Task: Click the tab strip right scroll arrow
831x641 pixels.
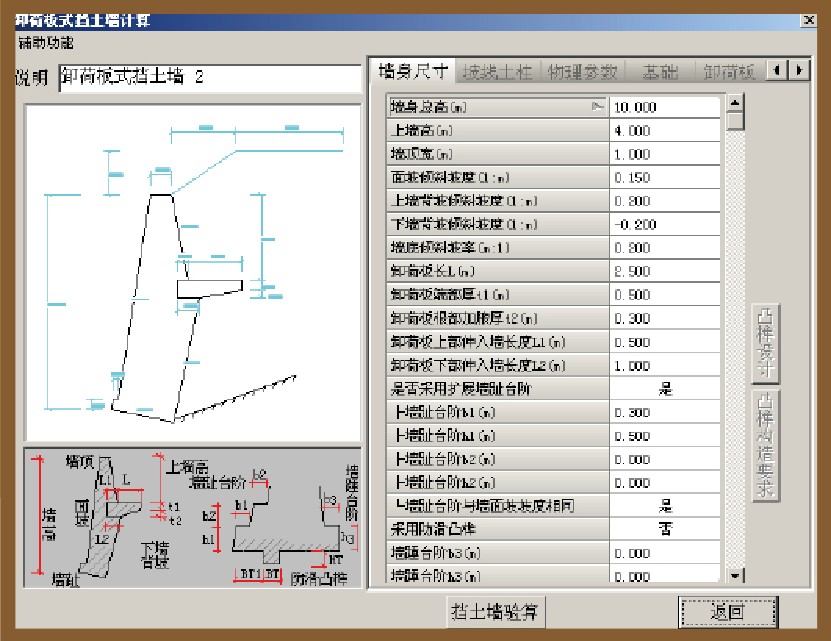Action: pyautogui.click(x=799, y=70)
